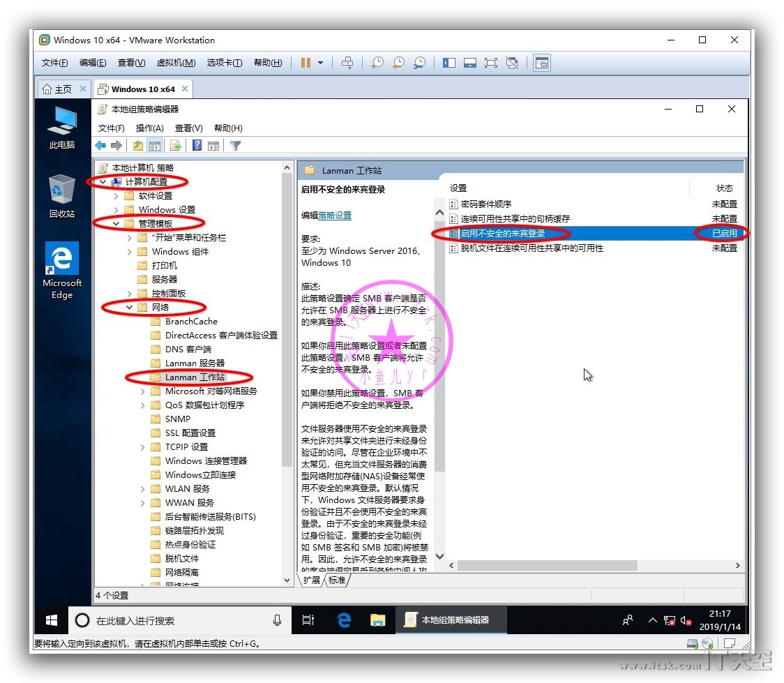This screenshot has height=683, width=784.
Task: Go up one level with the folder icon
Action: [138, 146]
